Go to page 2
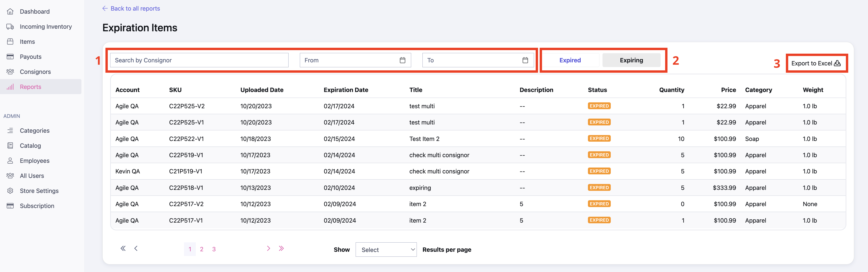This screenshot has height=272, width=868. (201, 249)
